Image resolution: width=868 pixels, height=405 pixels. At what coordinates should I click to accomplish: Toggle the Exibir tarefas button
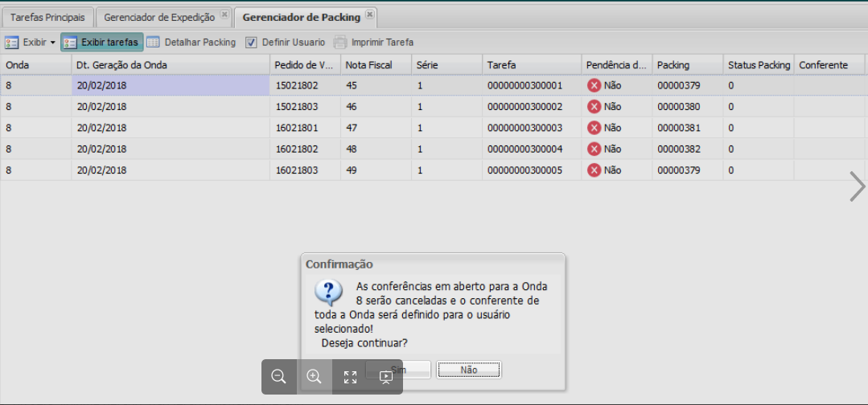click(102, 42)
